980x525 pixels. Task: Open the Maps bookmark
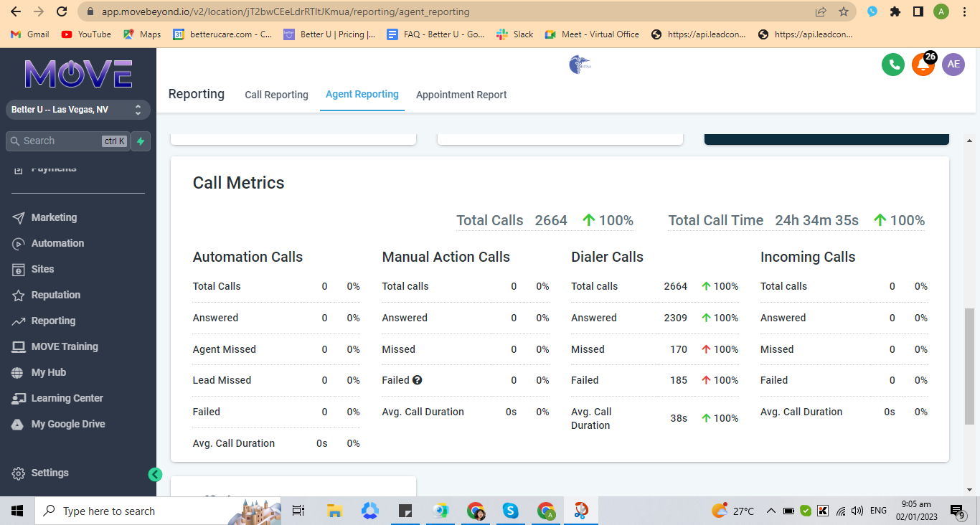142,34
